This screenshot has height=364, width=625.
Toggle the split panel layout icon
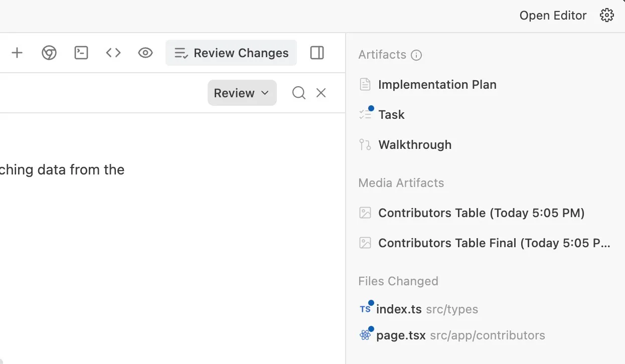point(317,52)
